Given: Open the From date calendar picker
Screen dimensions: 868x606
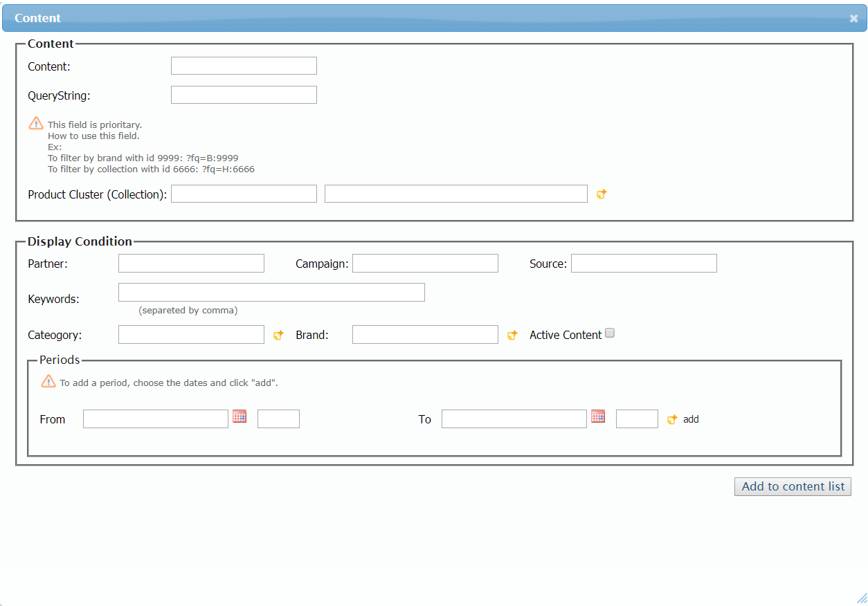Looking at the screenshot, I should click(x=239, y=416).
